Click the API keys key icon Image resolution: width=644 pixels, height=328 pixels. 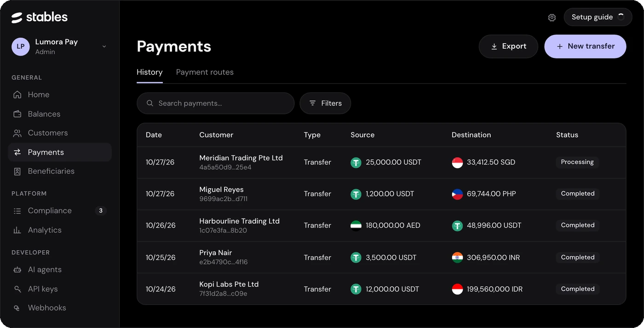click(x=17, y=289)
